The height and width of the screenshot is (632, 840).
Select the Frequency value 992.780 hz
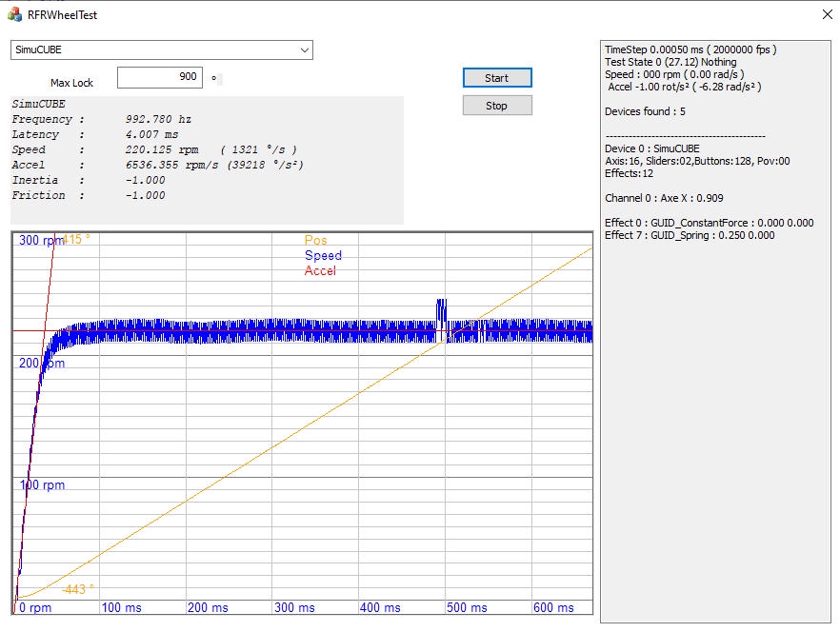click(x=158, y=119)
